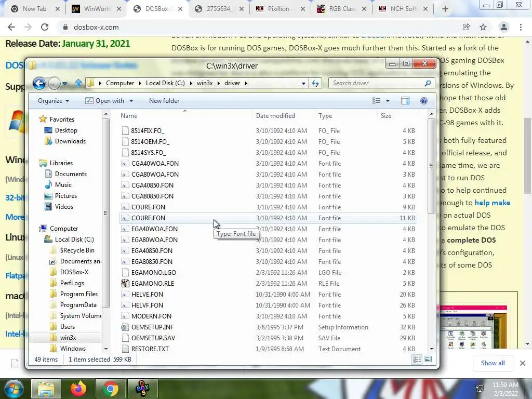Bookmark this page with the star

tap(483, 27)
